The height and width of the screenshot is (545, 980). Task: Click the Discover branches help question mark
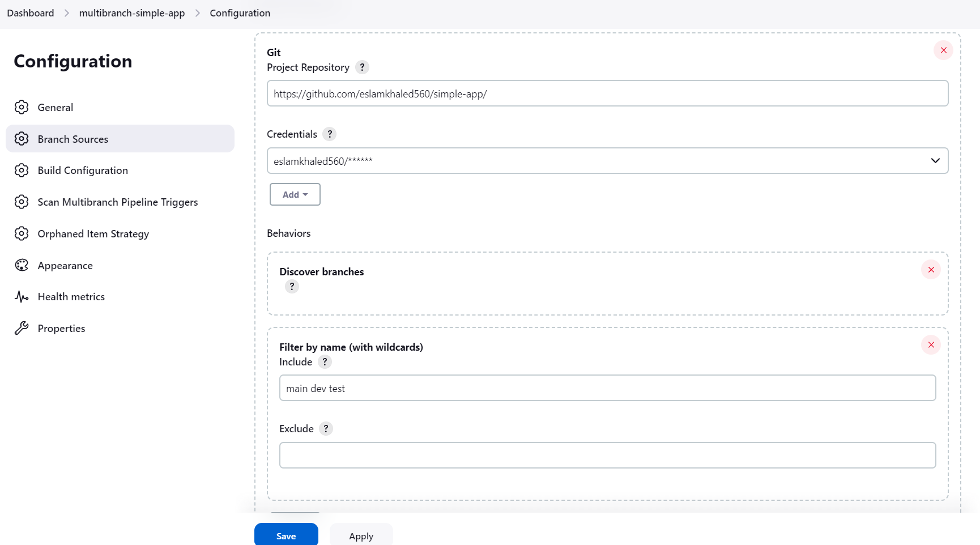[x=292, y=286]
